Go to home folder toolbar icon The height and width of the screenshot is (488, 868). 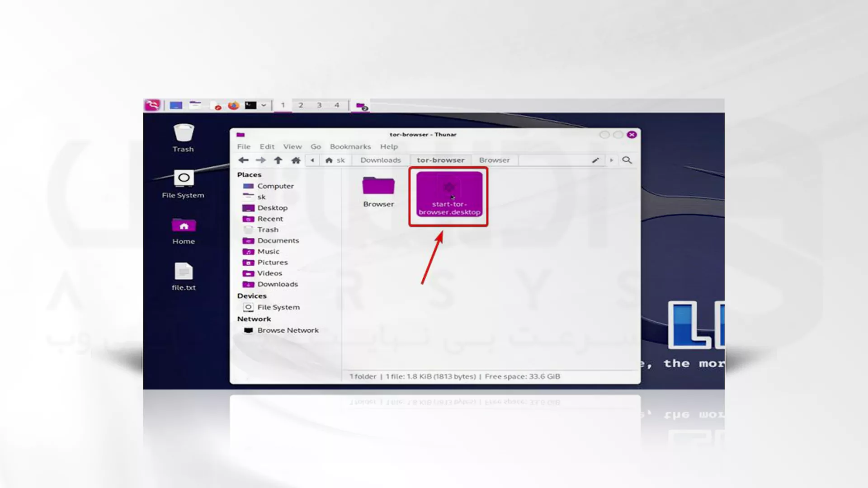click(x=296, y=160)
